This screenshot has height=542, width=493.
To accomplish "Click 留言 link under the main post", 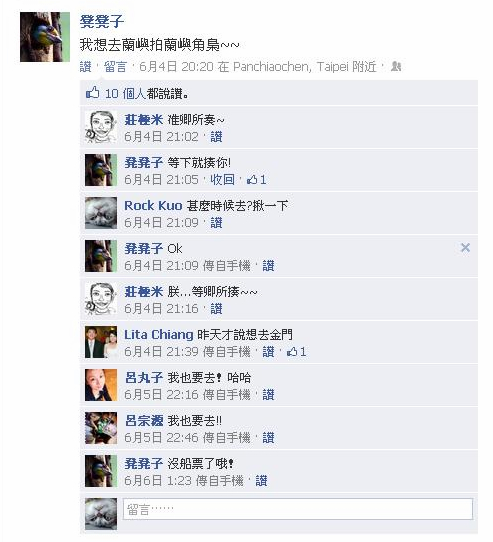I will [x=115, y=66].
